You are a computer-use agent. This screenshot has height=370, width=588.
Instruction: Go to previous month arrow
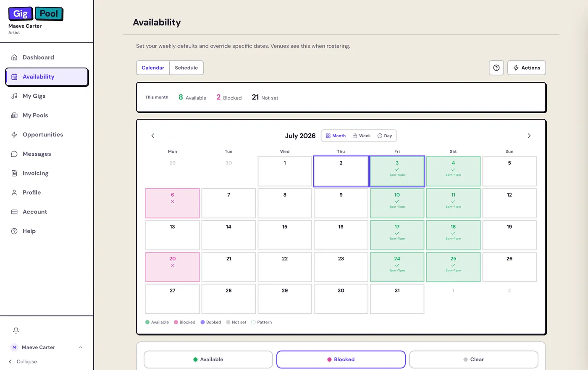153,135
